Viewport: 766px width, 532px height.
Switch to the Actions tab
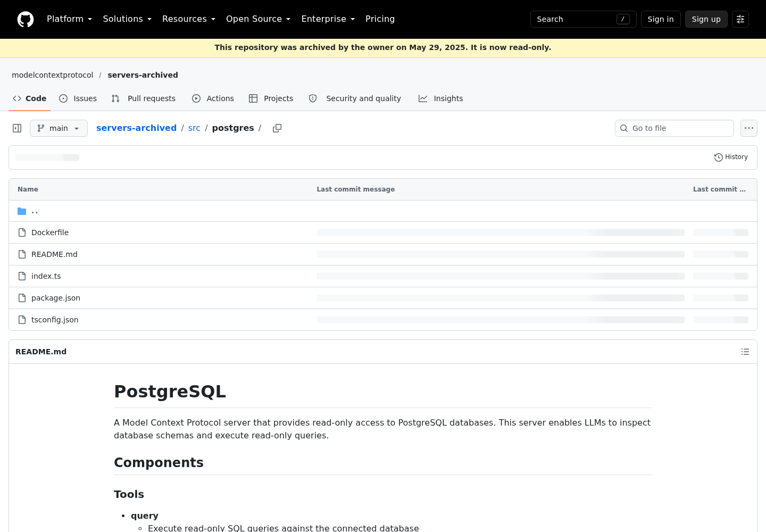point(213,98)
